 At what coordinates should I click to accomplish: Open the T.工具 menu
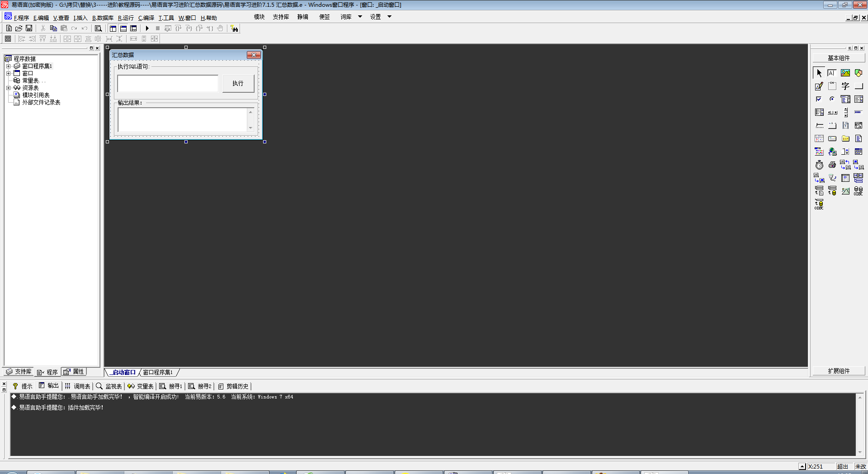point(166,18)
